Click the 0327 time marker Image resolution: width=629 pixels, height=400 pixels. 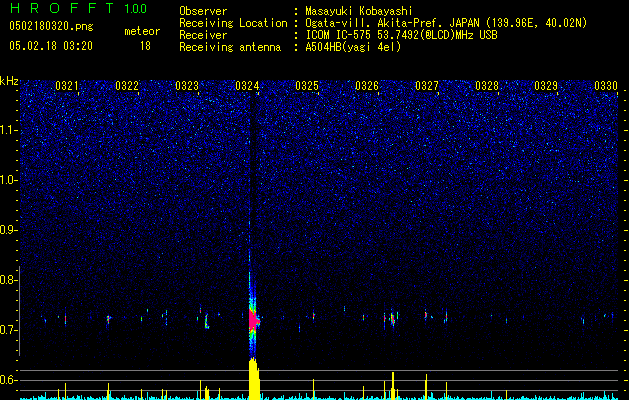[x=427, y=86]
